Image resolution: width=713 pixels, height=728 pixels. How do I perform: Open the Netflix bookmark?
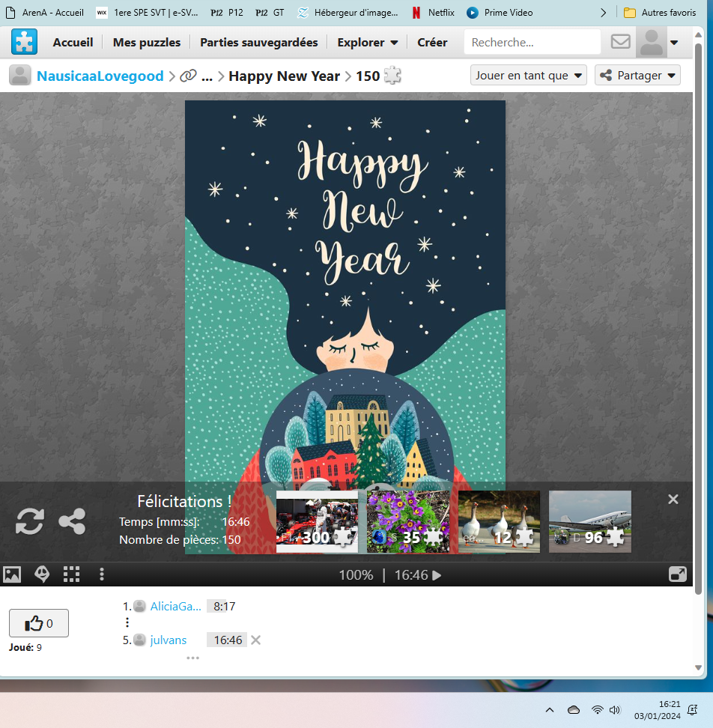(433, 13)
